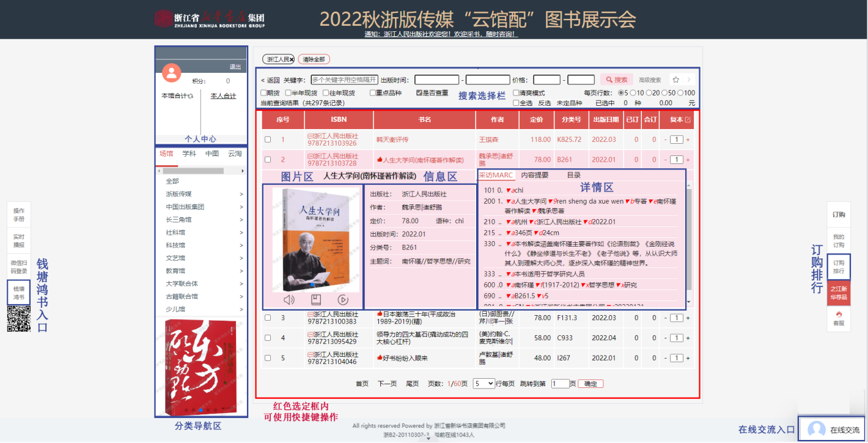Screen dimensions: 868x443
Task: Click the edit icon beside 复本 column header
Action: 688,120
